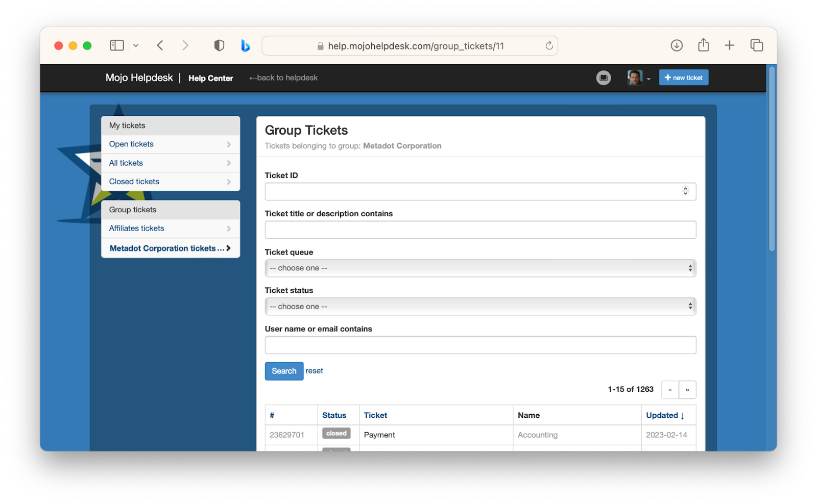Go forward to next page
Viewport: 817px width, 504px height.
point(185,45)
